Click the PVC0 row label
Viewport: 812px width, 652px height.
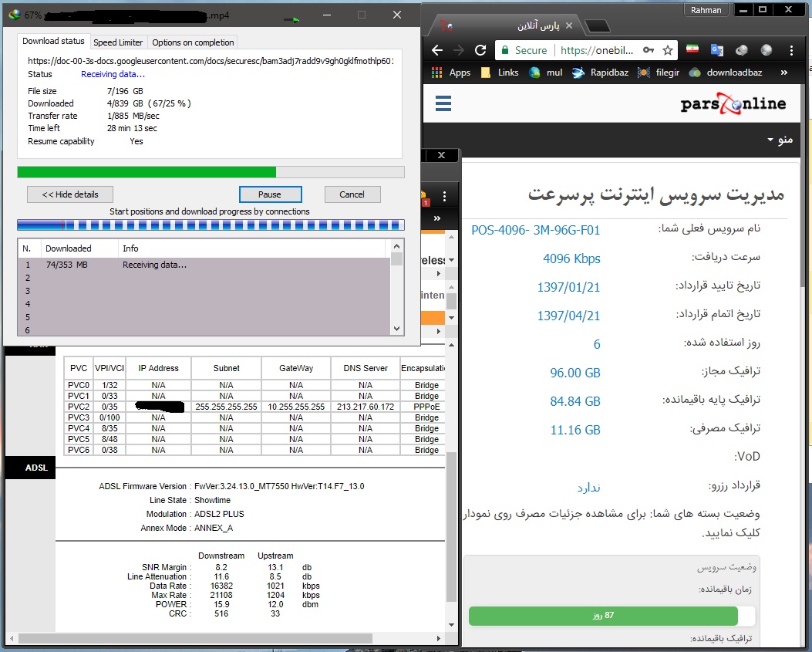pos(79,385)
